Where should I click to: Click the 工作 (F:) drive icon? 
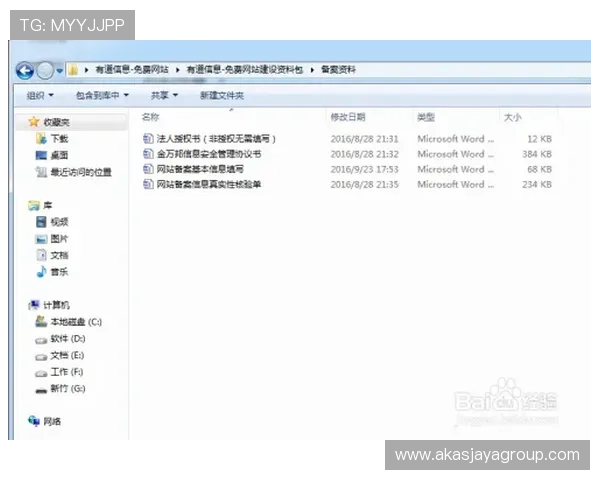pos(41,374)
